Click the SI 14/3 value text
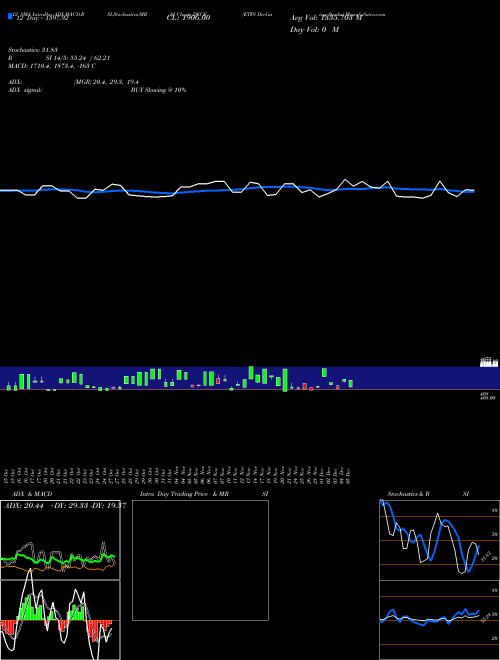Screen dimensions: 500x660 [x=78, y=58]
